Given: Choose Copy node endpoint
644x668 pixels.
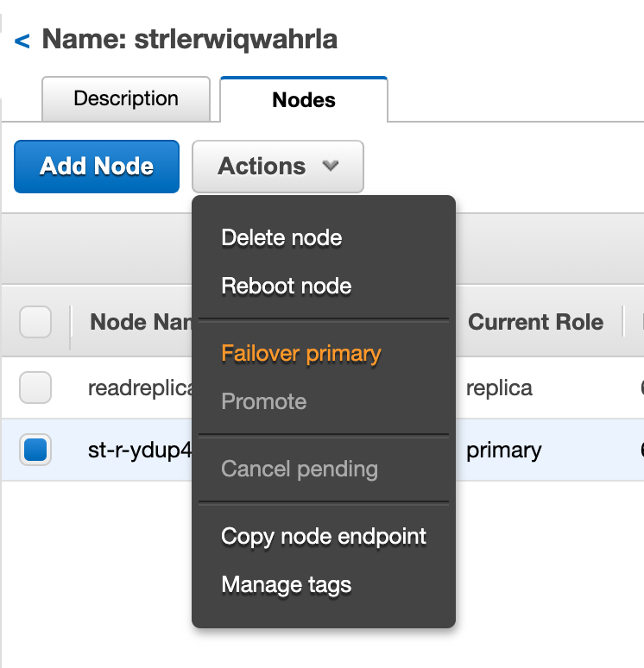Looking at the screenshot, I should click(324, 537).
